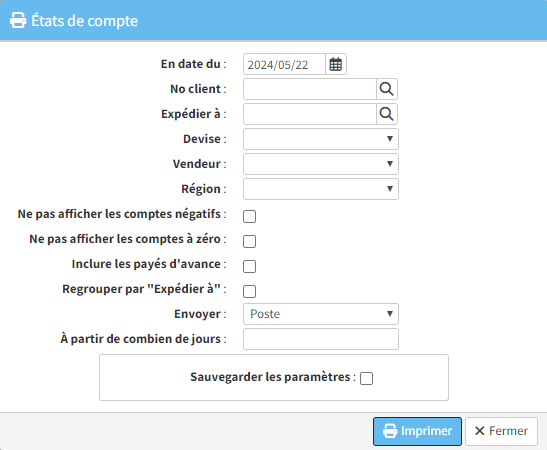This screenshot has width=547, height=450.
Task: Check Ne pas afficher les comptes négatifs
Action: (x=249, y=216)
